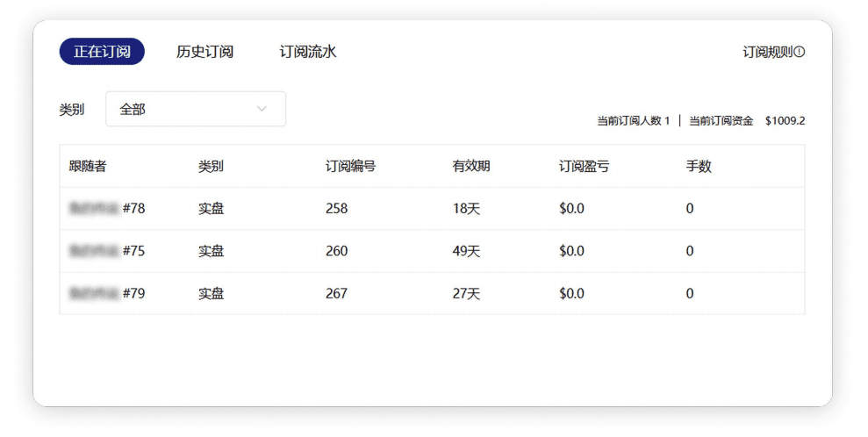
Task: Switch to the 正在订阅 tab
Action: click(x=102, y=52)
